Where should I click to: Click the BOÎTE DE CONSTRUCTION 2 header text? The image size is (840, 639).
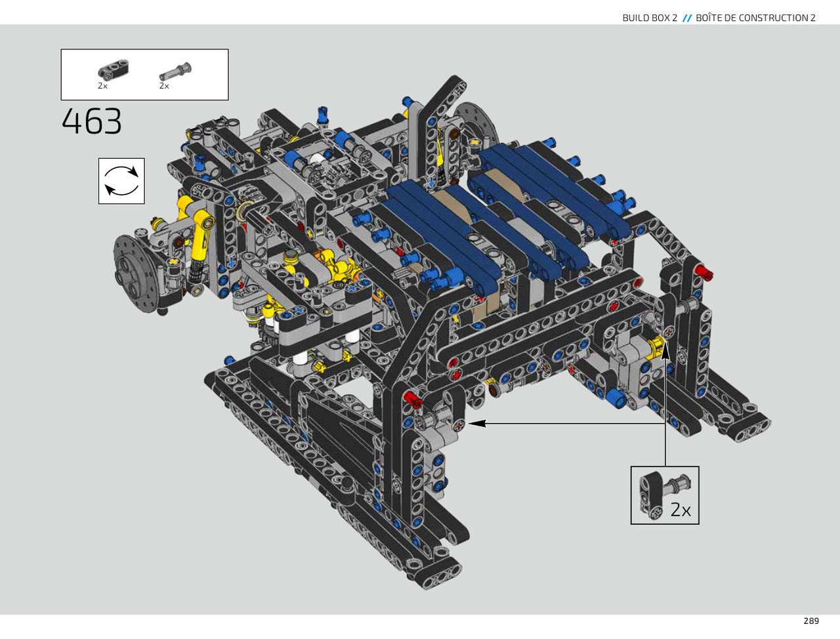(755, 18)
